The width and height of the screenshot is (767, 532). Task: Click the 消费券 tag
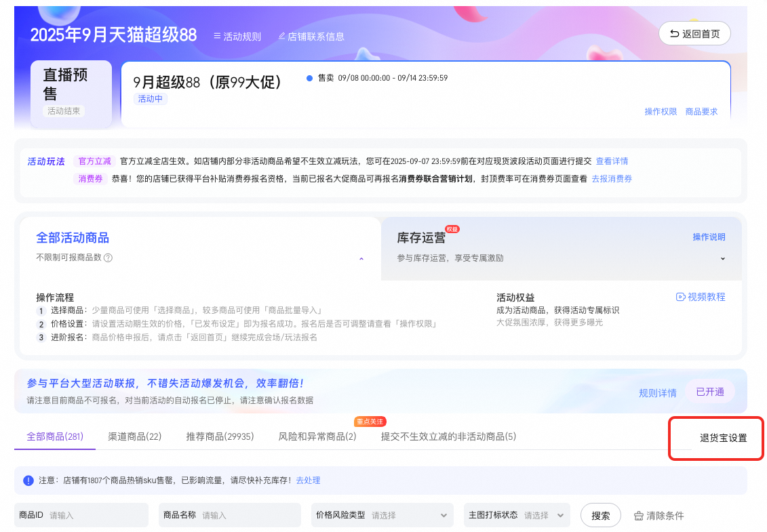[x=90, y=178]
